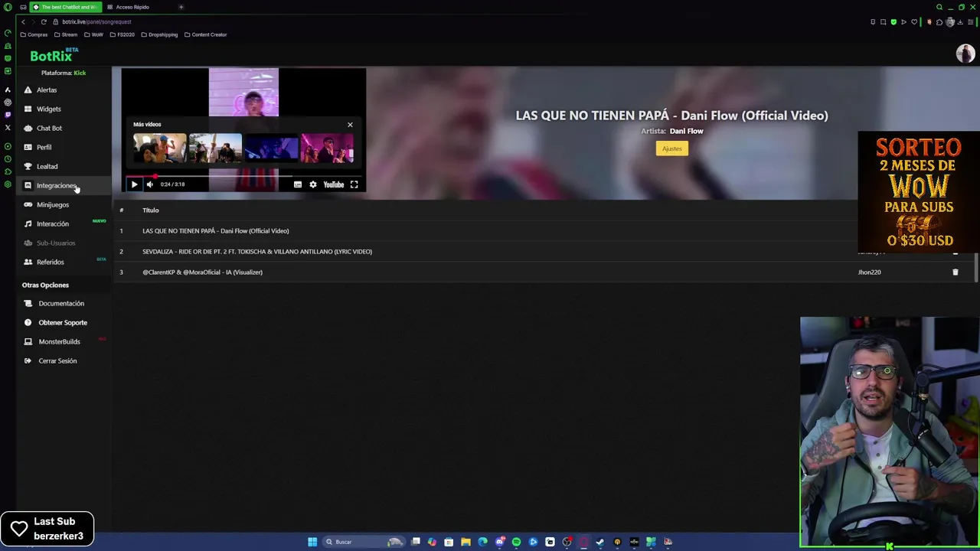This screenshot has height=551, width=980.
Task: Mute the video player volume
Action: pos(150,184)
